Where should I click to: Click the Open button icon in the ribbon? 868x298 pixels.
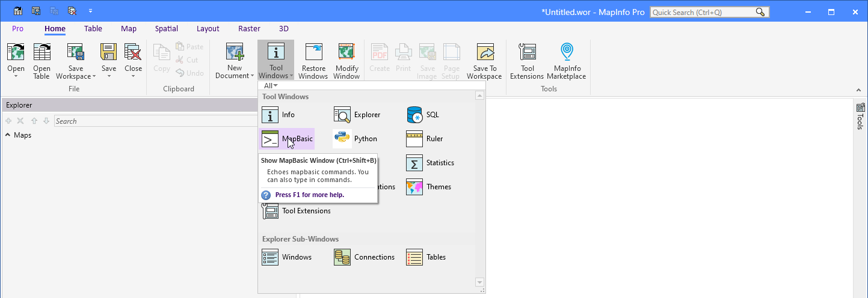point(16,52)
